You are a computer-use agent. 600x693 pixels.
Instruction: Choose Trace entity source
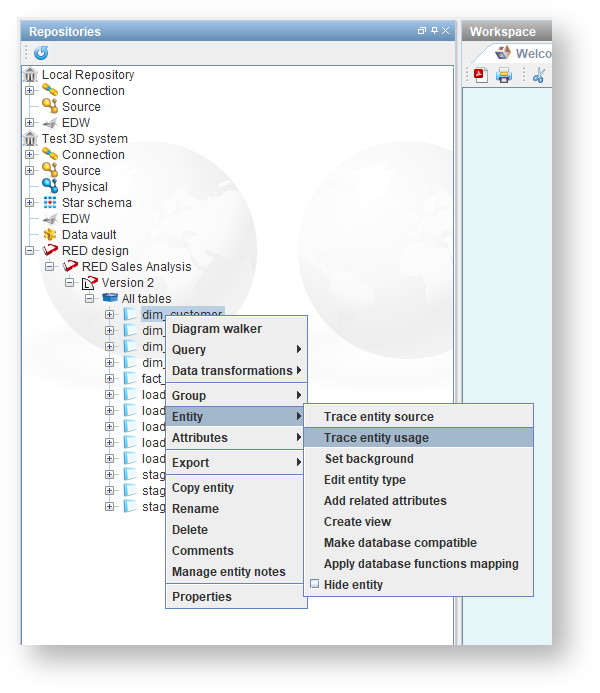pos(418,416)
